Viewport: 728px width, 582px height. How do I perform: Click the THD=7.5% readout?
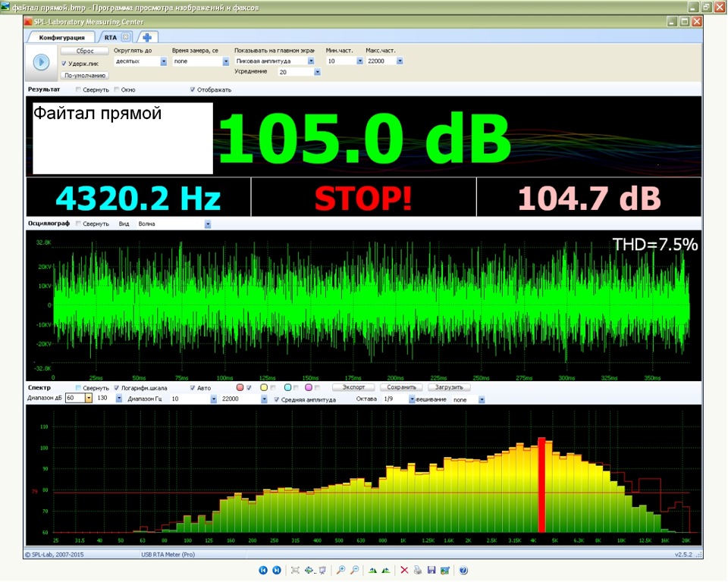(x=654, y=244)
